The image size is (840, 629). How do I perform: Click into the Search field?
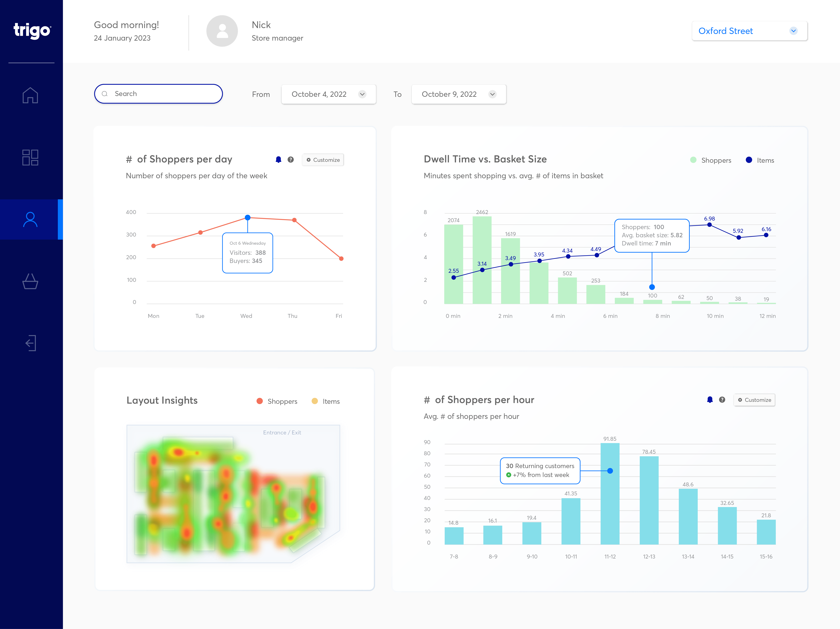(158, 94)
